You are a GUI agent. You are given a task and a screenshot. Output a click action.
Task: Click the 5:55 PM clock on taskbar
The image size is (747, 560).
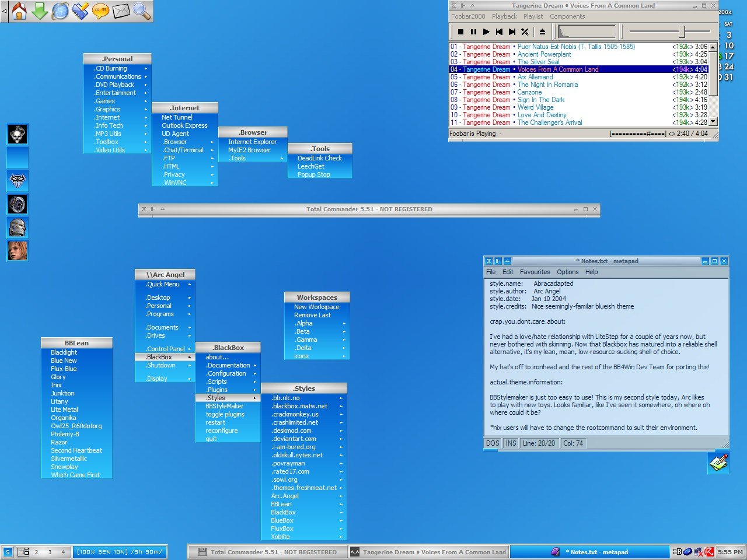coord(730,552)
